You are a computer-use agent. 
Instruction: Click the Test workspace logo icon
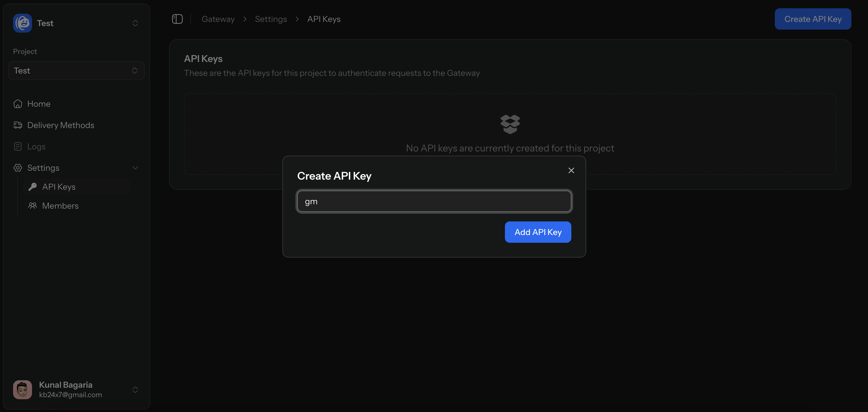pos(22,23)
